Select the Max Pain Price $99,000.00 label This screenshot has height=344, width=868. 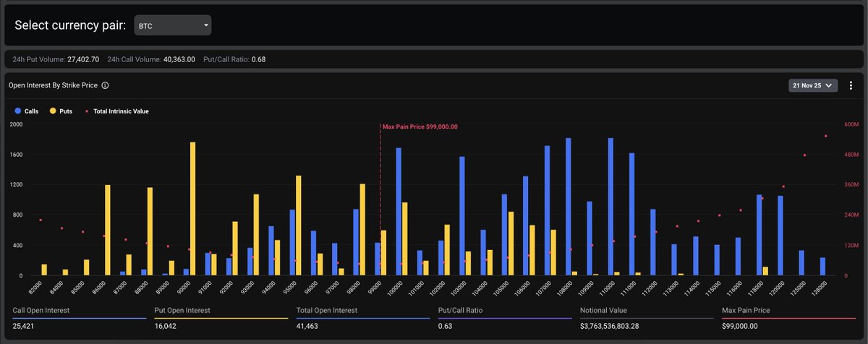point(420,126)
